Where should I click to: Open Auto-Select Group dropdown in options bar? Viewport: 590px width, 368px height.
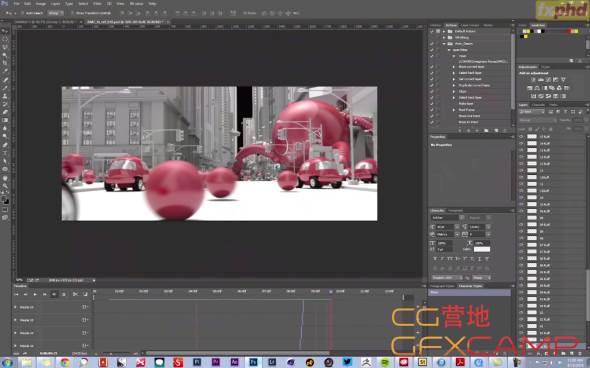click(x=55, y=13)
